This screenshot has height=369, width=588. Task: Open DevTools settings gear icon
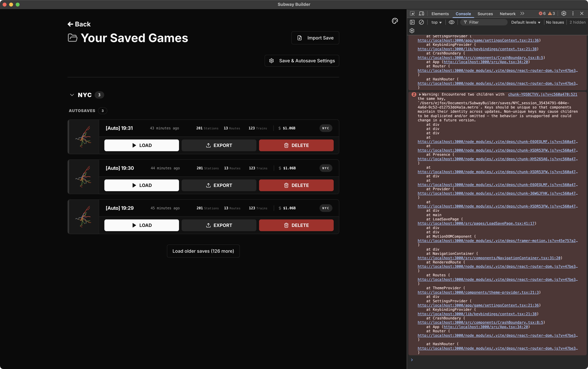[563, 14]
